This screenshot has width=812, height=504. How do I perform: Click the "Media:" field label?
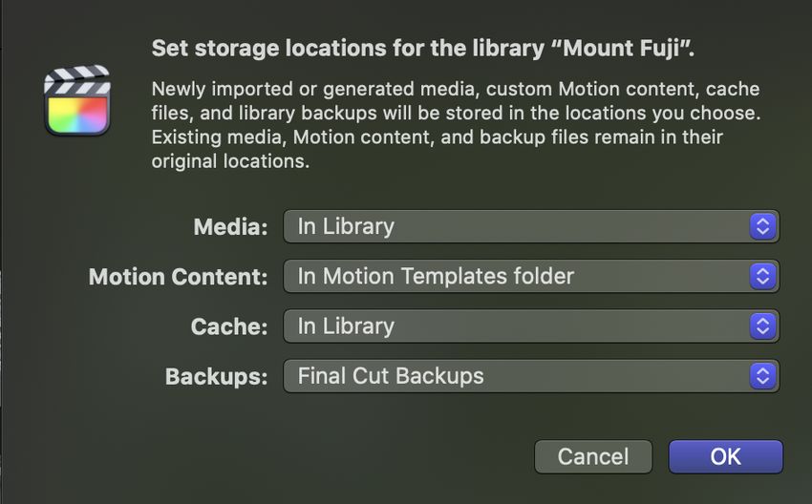tap(230, 227)
